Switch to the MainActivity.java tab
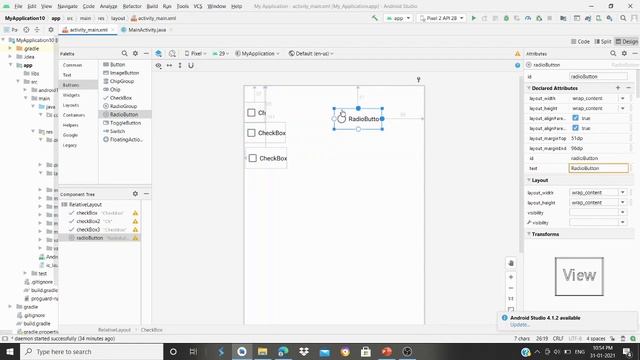 coord(147,30)
